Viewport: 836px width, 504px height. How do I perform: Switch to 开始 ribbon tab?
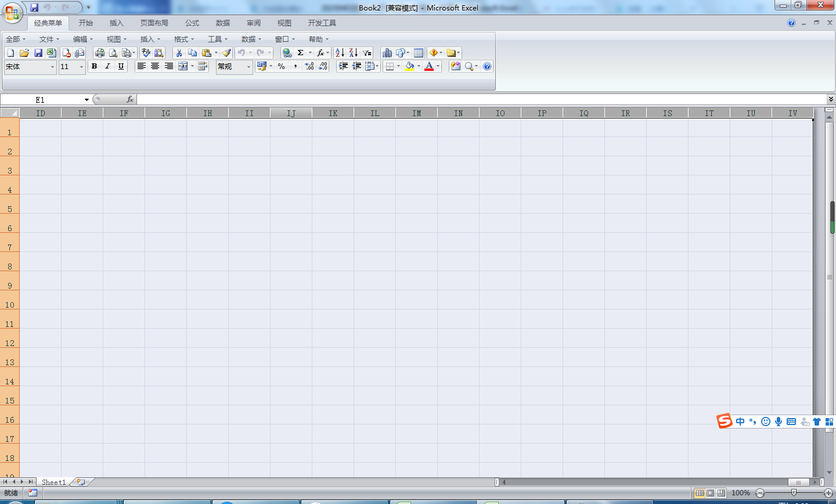(x=86, y=23)
